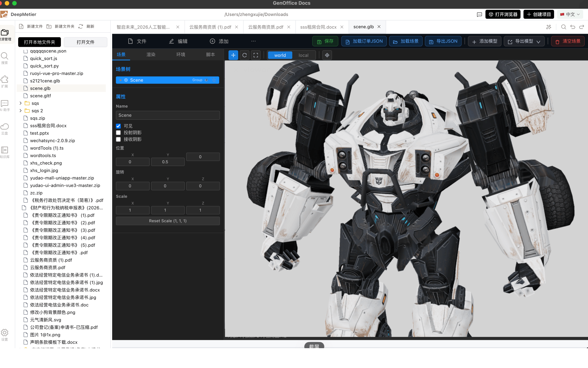Open the cloud drive (云盘) panel

pyautogui.click(x=5, y=129)
